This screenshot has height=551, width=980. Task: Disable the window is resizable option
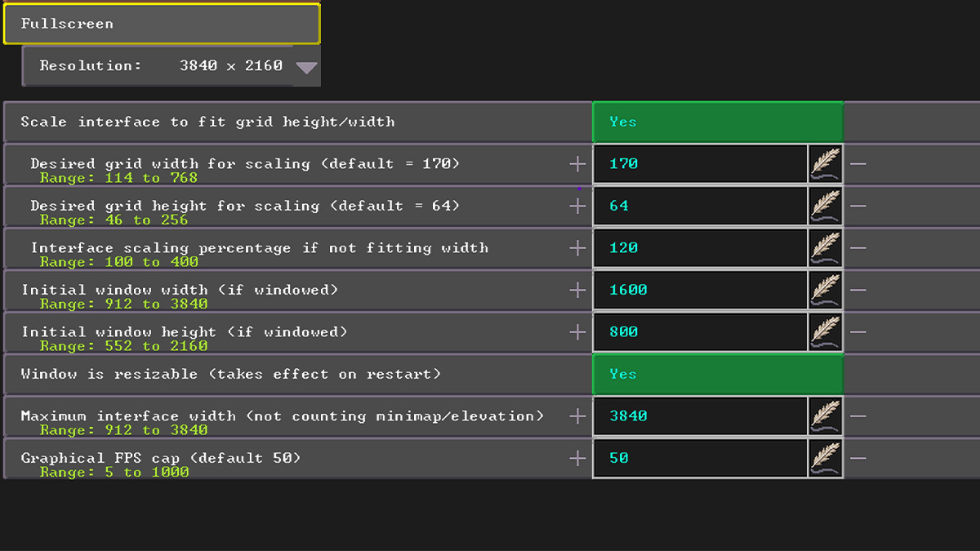point(717,373)
